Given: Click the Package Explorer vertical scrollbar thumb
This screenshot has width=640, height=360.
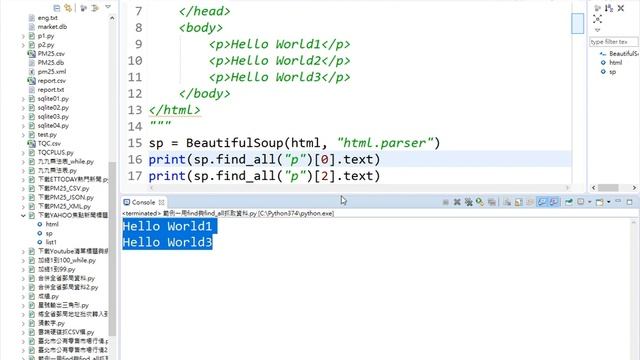Looking at the screenshot, I should click(x=112, y=249).
